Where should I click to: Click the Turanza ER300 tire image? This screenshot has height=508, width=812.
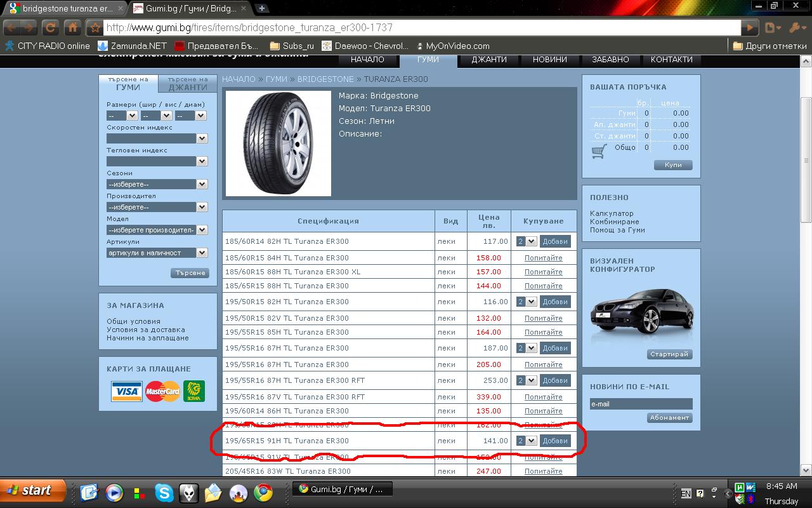click(x=278, y=144)
